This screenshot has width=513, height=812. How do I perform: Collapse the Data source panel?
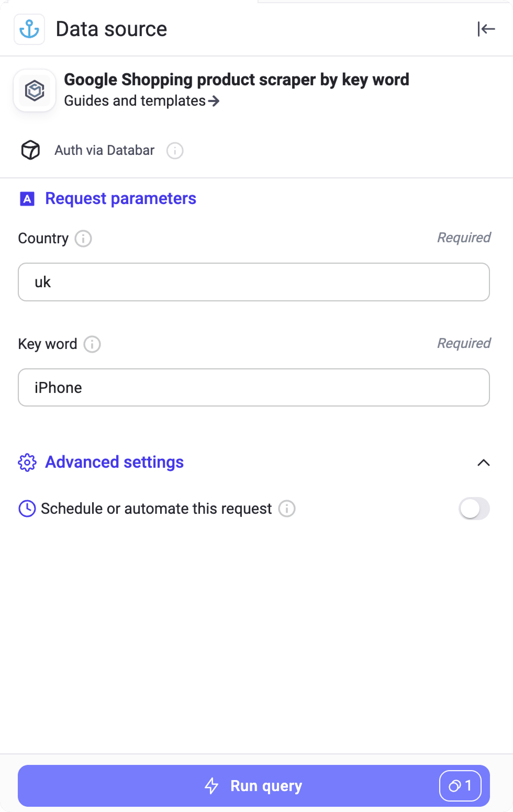tap(486, 29)
